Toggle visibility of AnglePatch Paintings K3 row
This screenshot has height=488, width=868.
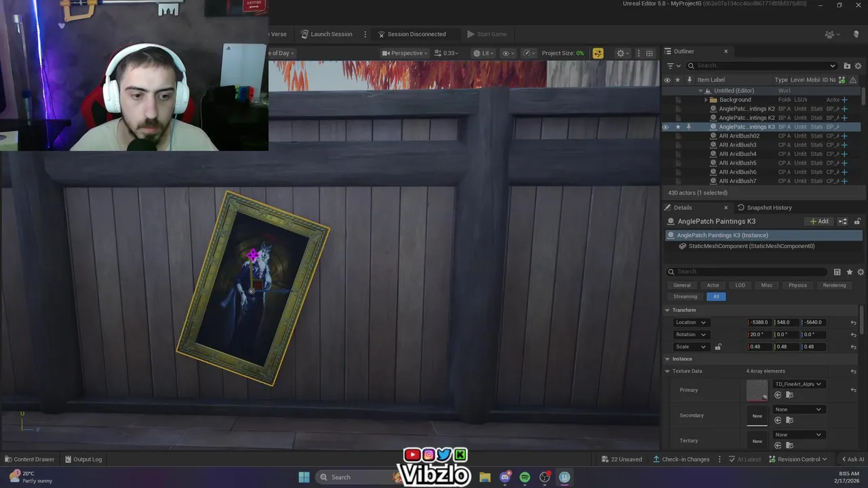pos(666,127)
